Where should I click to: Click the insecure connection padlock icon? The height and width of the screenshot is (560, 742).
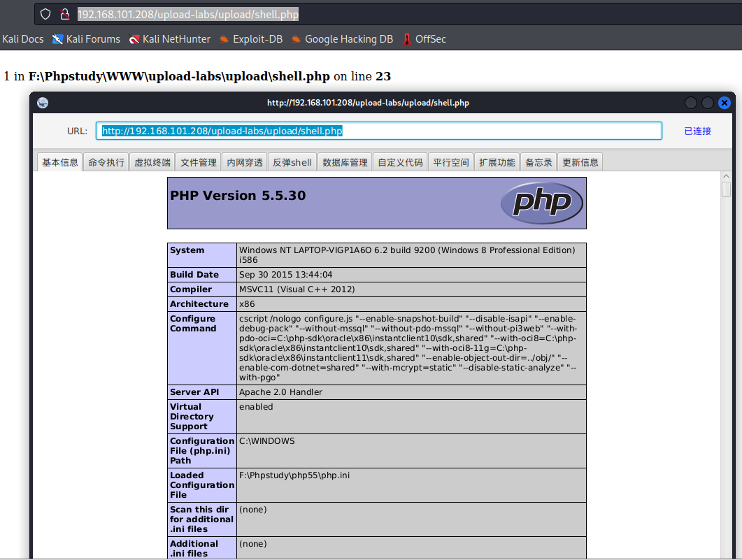(x=65, y=14)
